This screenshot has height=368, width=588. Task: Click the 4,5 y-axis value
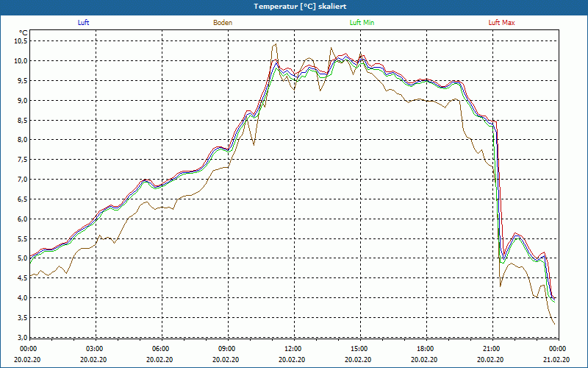(x=22, y=278)
